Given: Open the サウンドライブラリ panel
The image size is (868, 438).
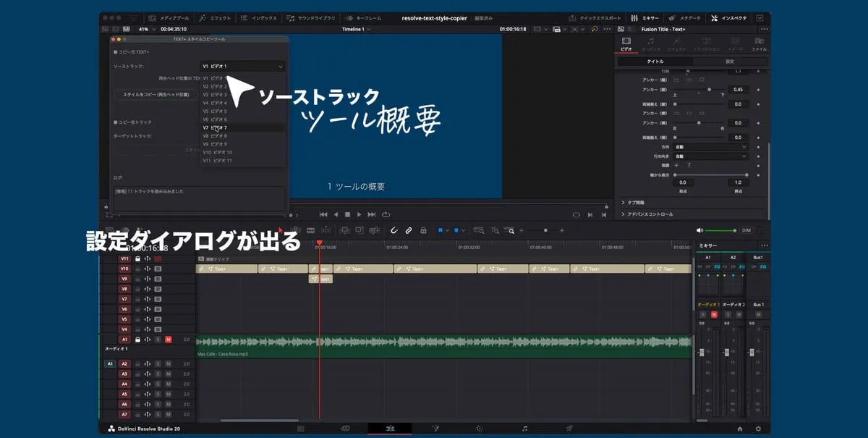Looking at the screenshot, I should tap(311, 17).
